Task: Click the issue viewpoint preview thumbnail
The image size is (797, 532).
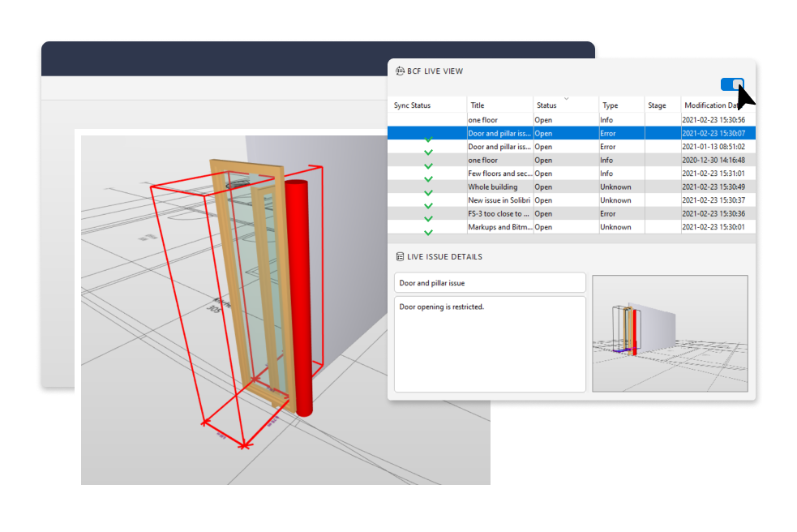Action: click(670, 334)
